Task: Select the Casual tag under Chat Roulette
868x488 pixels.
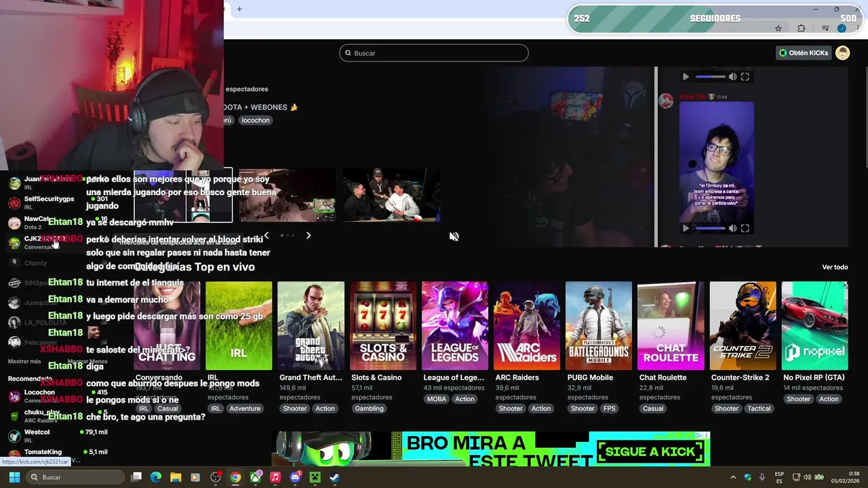Action: pyautogui.click(x=653, y=409)
